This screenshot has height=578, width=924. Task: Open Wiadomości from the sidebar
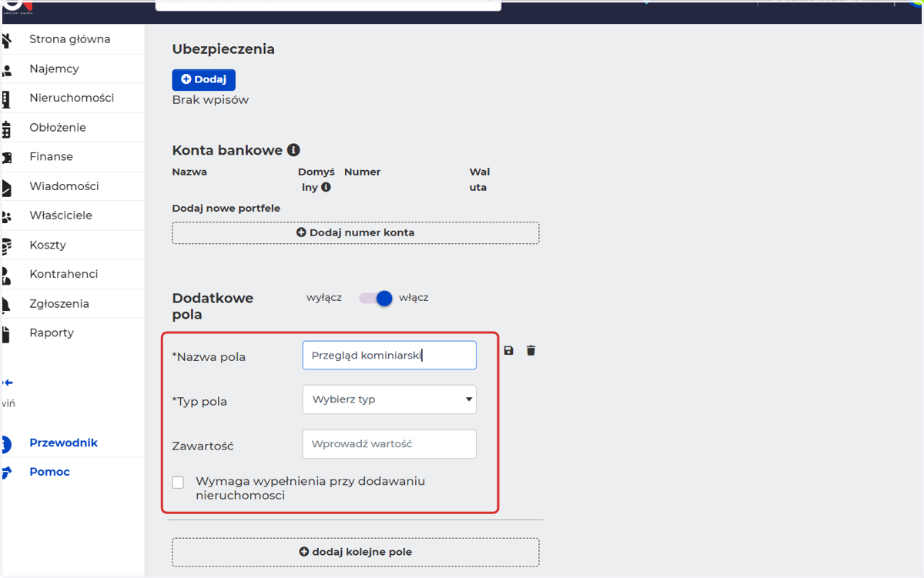coord(64,186)
